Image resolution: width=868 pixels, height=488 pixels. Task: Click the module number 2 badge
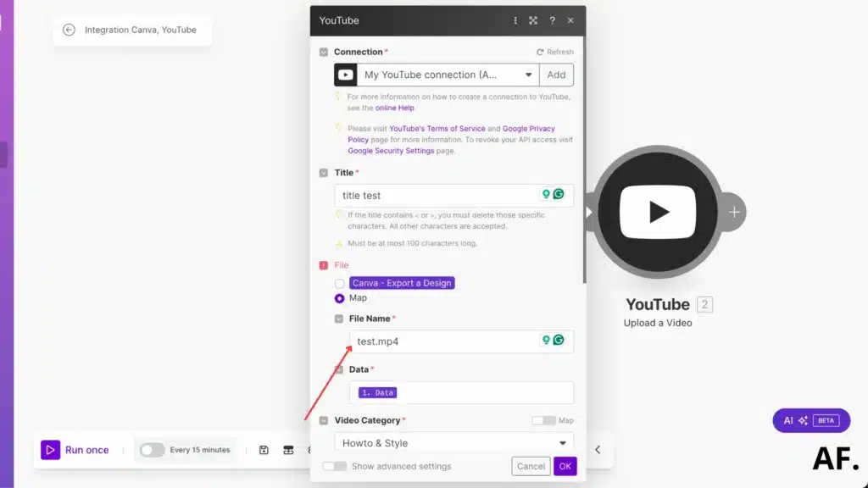pos(704,304)
